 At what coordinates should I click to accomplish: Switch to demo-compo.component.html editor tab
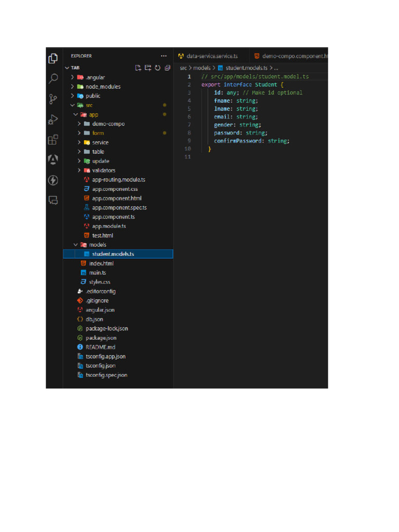(289, 56)
